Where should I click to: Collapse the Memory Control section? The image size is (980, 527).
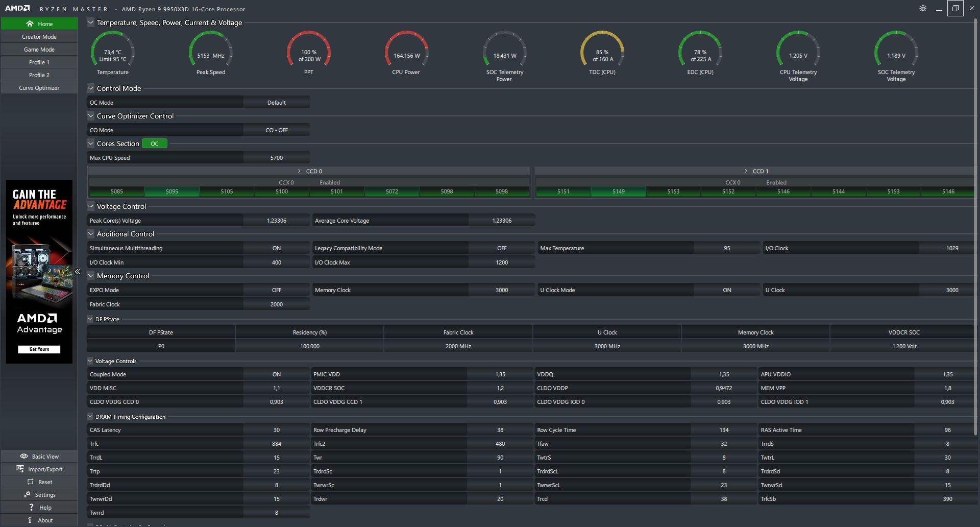tap(91, 275)
